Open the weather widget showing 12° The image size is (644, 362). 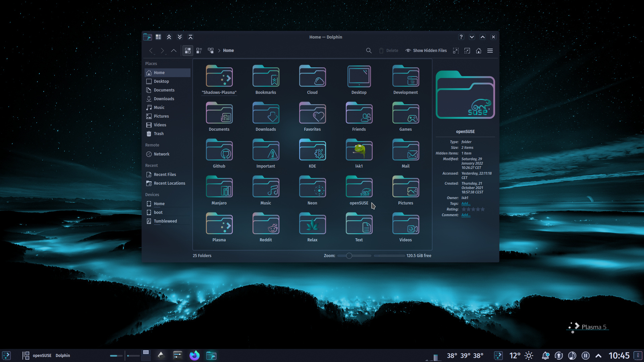click(521, 356)
